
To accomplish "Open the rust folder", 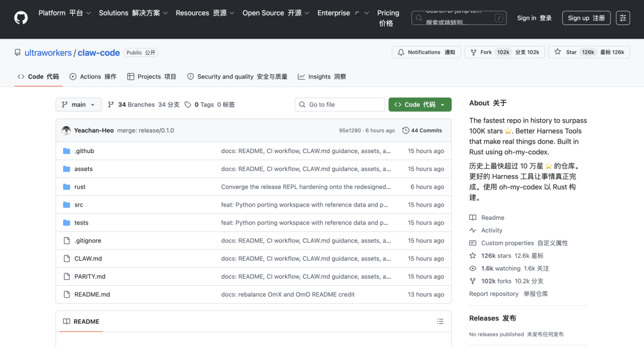I will pos(80,187).
